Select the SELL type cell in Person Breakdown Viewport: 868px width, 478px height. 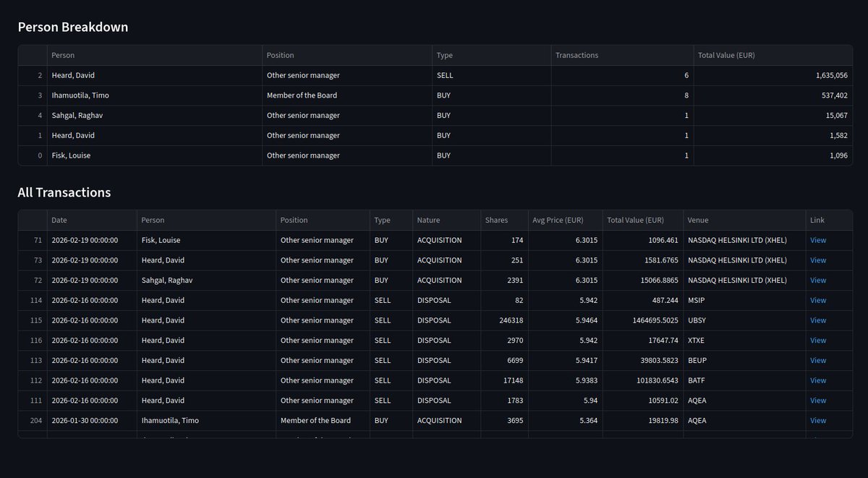click(x=491, y=75)
